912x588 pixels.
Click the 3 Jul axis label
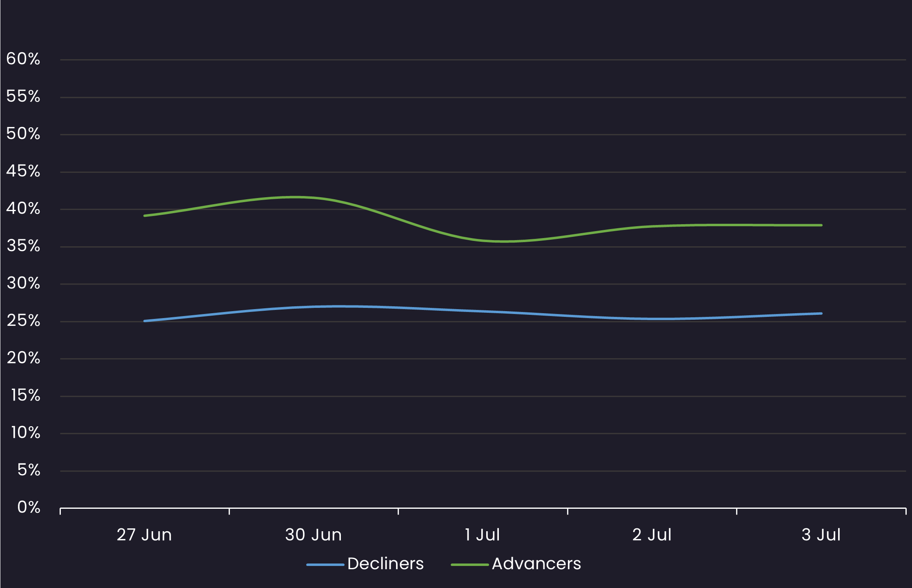821,535
